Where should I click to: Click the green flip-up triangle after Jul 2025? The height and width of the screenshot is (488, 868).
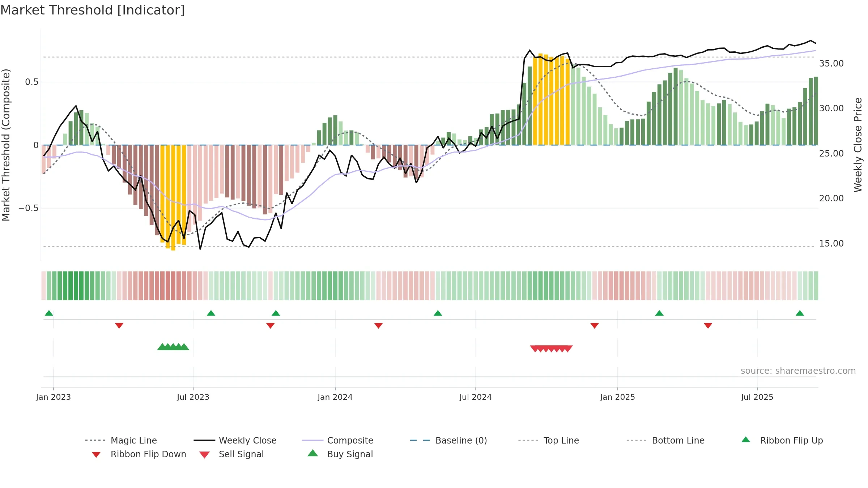[800, 313]
